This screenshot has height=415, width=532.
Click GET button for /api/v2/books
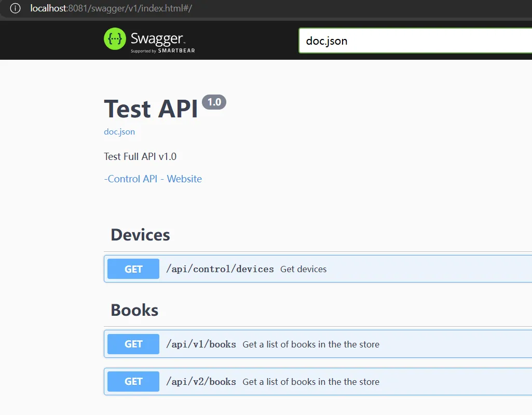click(133, 381)
